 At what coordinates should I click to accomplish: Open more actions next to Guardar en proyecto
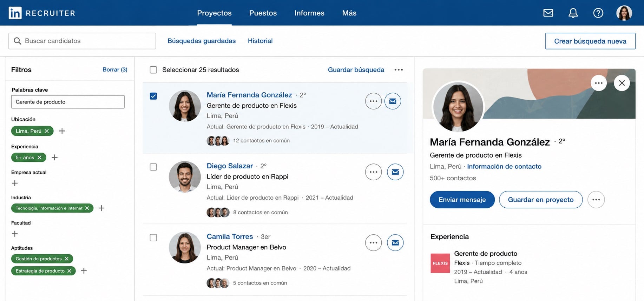(596, 200)
